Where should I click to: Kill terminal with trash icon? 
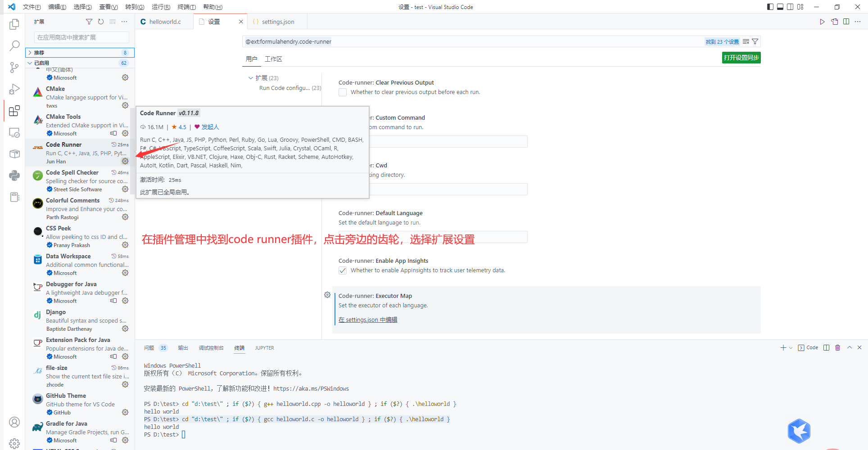[x=837, y=347]
